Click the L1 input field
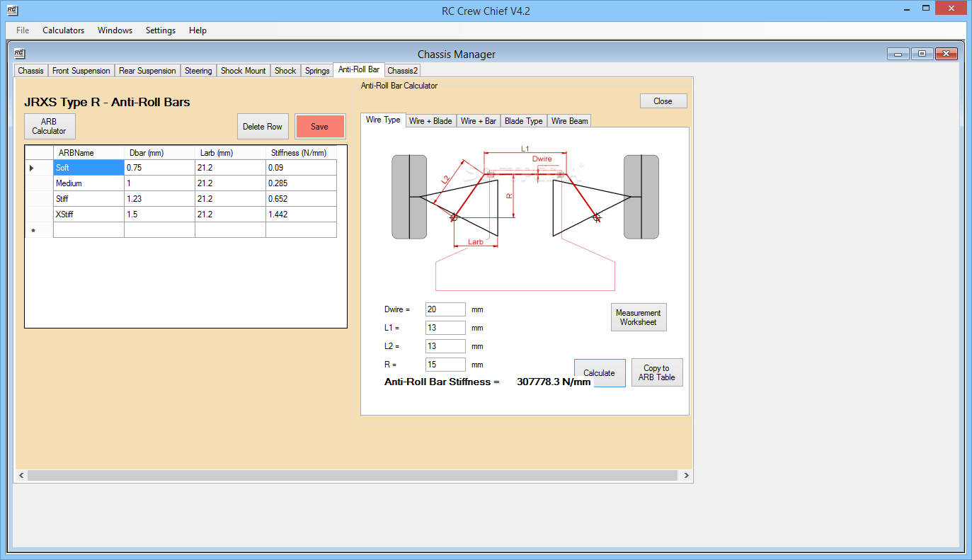Screen dimensions: 972x560 (x=445, y=328)
